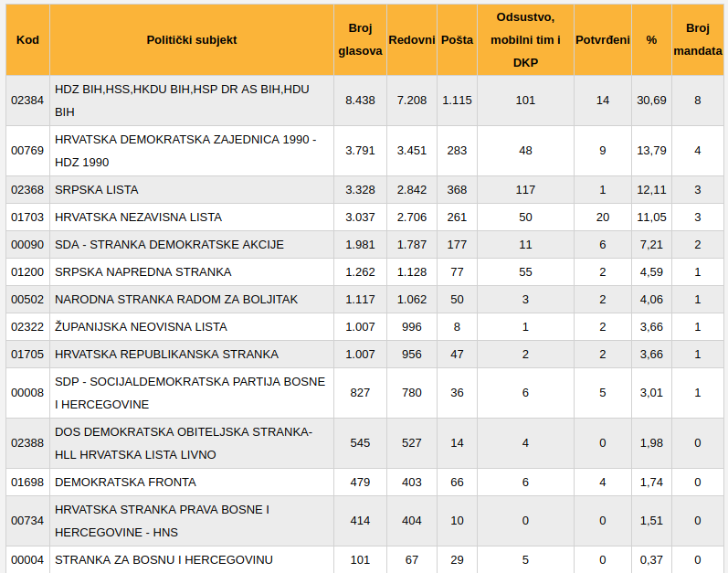Click percentage 1,51
This screenshot has height=573, width=728.
(651, 521)
